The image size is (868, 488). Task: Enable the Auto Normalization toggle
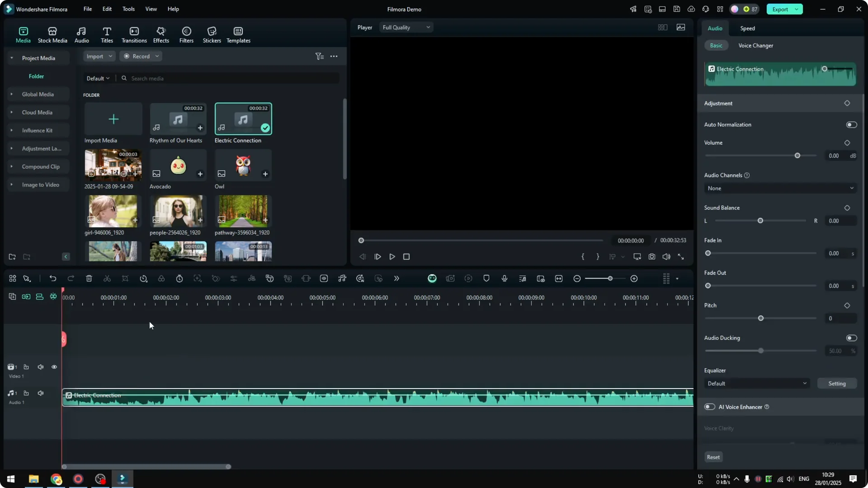pyautogui.click(x=851, y=124)
